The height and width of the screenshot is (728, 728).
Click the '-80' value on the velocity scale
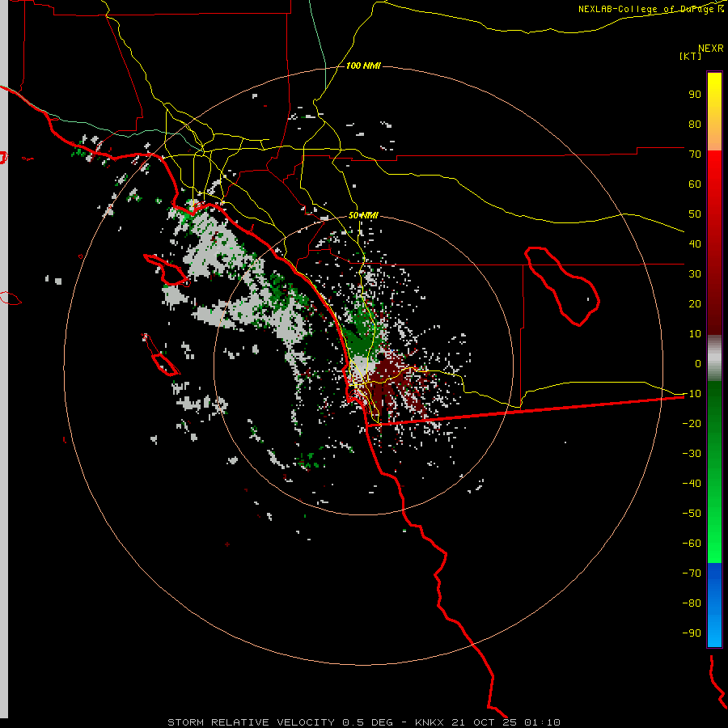[x=692, y=603]
